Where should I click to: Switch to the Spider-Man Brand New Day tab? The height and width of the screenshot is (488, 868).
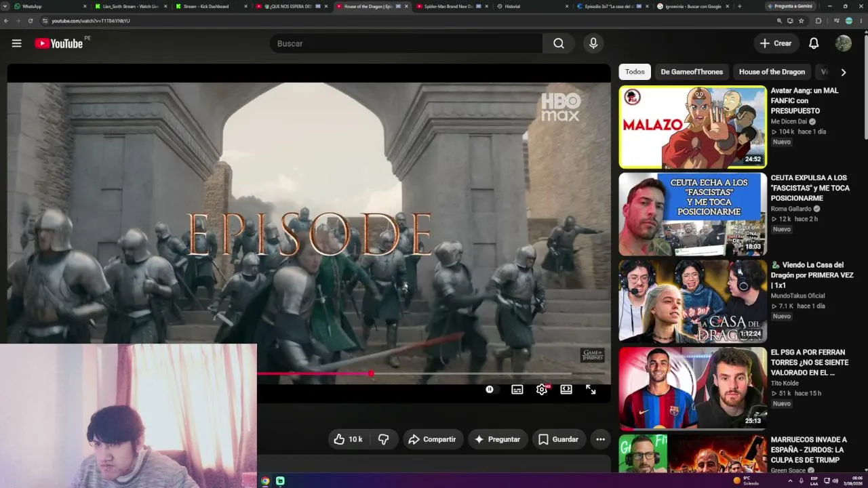[x=451, y=6]
